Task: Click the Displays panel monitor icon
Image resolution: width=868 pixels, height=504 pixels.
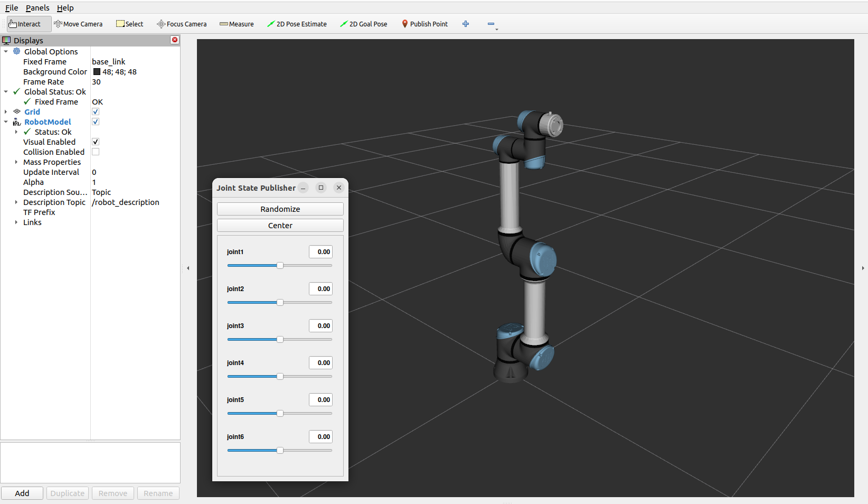Action: (x=6, y=40)
